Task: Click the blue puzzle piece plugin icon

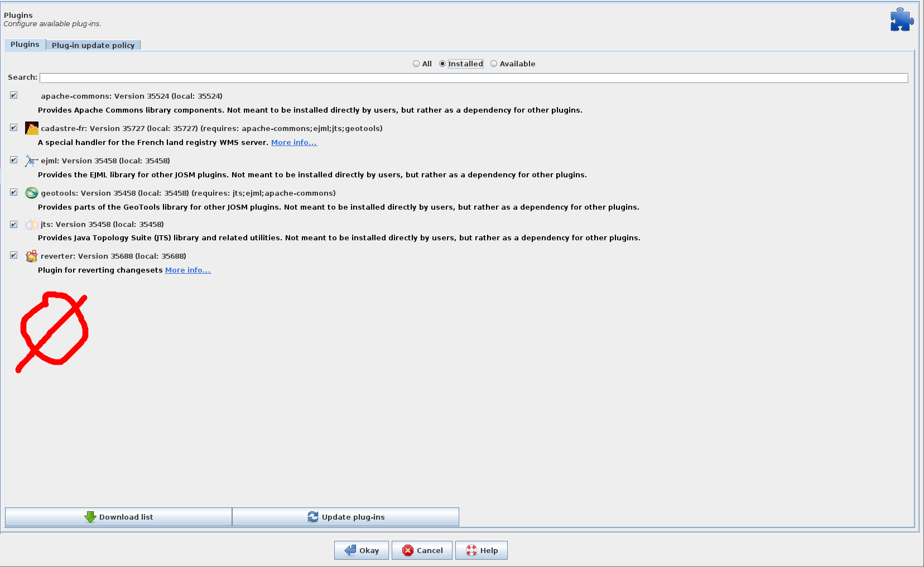Action: pos(901,20)
